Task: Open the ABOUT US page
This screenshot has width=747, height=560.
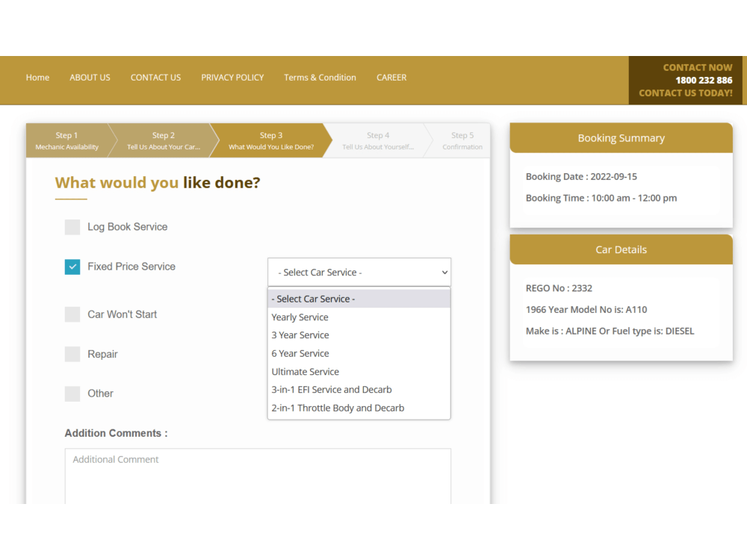Action: click(90, 77)
